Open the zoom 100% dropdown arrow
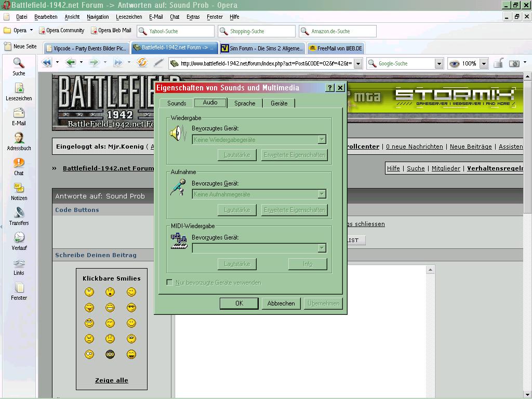Viewport: 532px width, 399px height. coord(484,63)
